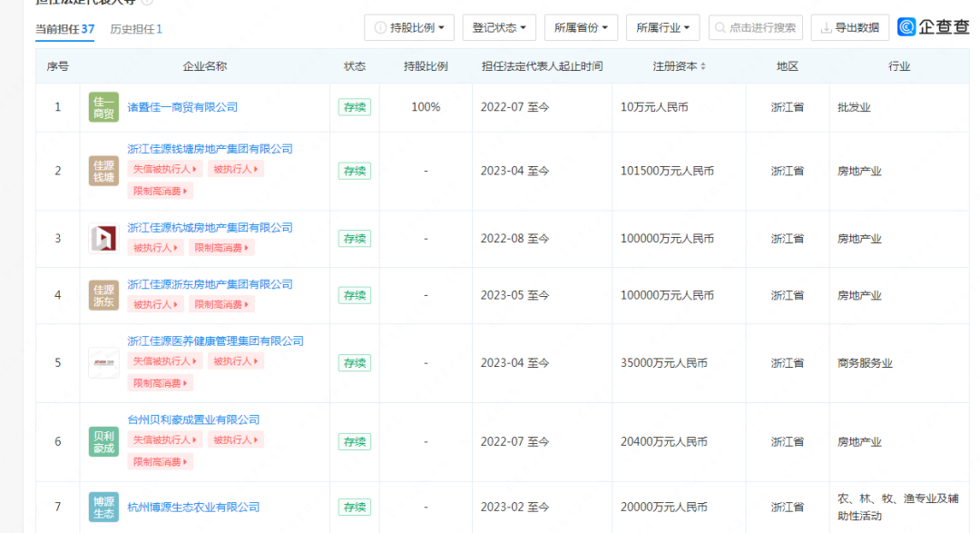The image size is (980, 533).
Task: Click 导出数据 export button
Action: pos(850,27)
